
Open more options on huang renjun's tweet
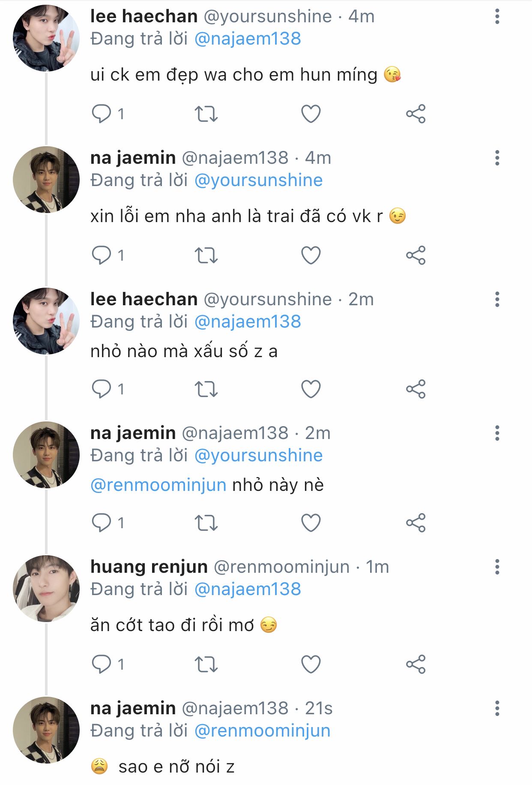tap(497, 567)
